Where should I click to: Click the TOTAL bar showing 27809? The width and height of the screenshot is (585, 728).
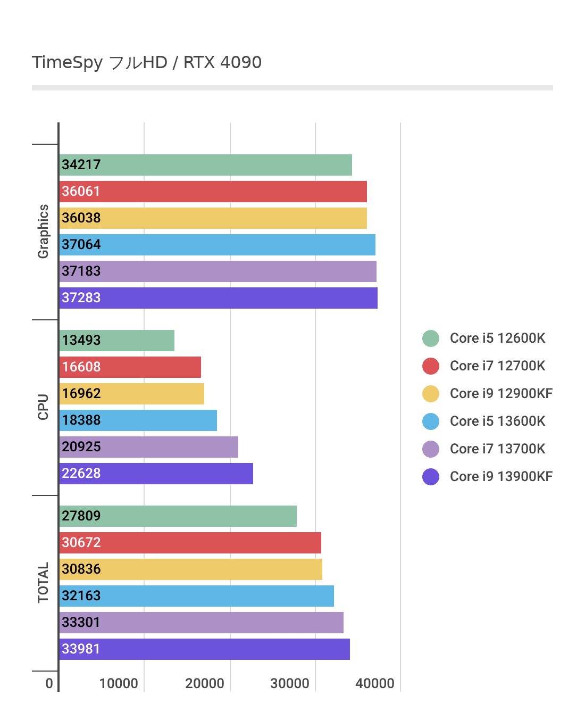click(178, 516)
